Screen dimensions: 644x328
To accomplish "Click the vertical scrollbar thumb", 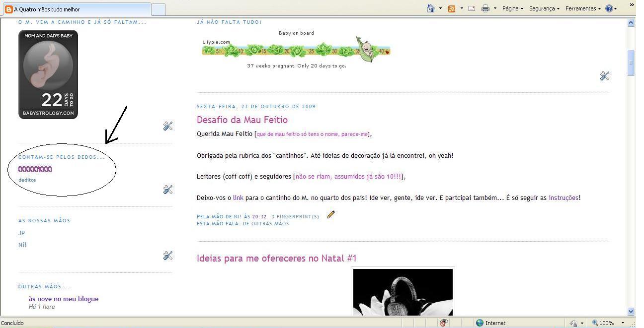I will (x=631, y=63).
